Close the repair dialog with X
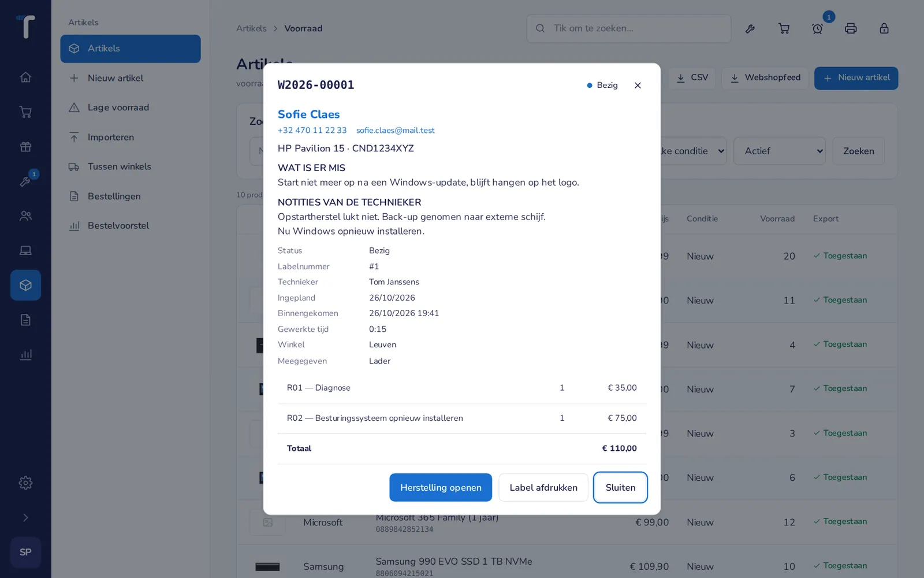Viewport: 924px width, 578px height. 638,86
